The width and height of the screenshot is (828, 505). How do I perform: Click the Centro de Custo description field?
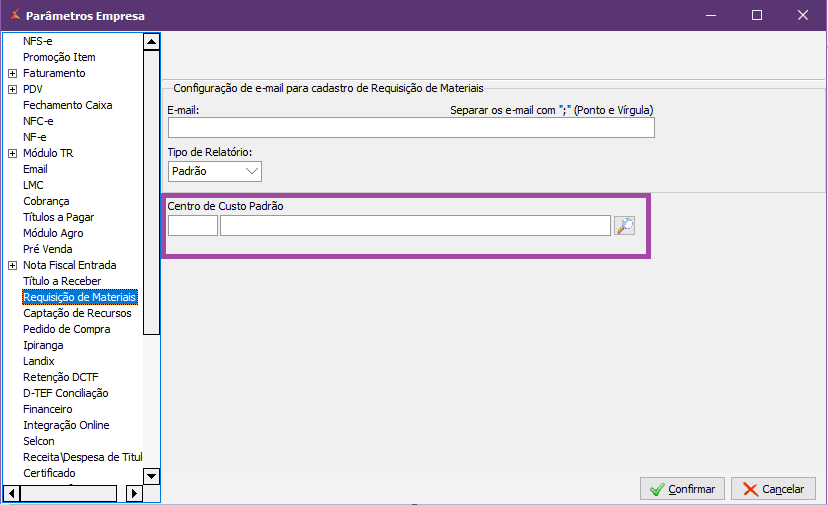coord(414,226)
